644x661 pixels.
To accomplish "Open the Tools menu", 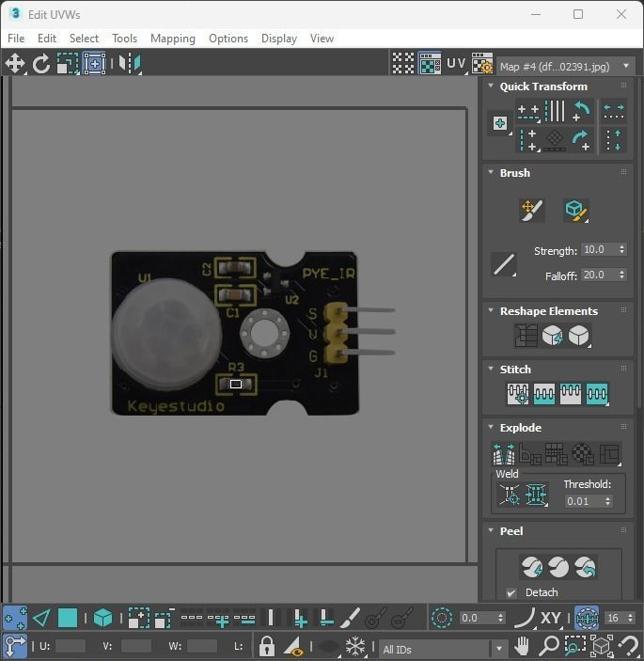I will click(x=125, y=39).
